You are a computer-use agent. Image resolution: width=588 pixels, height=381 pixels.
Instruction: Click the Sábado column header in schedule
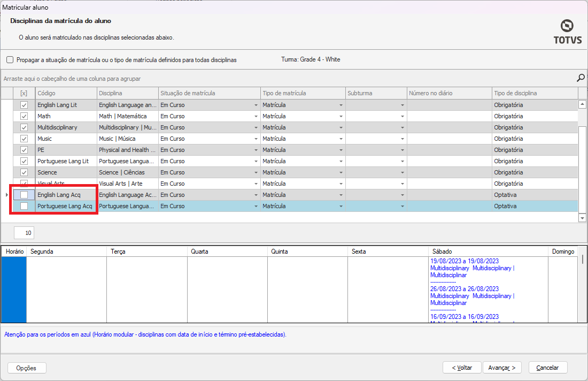pyautogui.click(x=488, y=252)
